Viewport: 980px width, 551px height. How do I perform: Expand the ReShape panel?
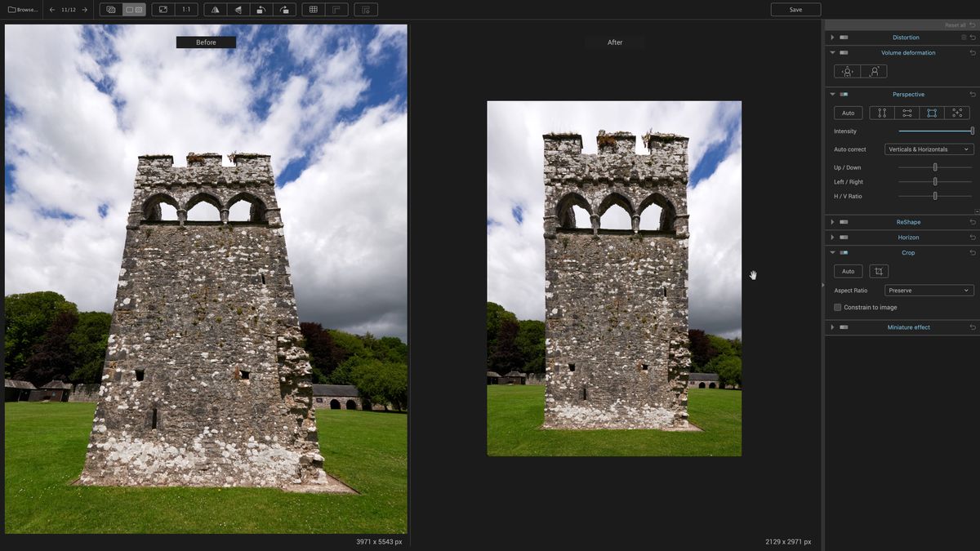832,221
